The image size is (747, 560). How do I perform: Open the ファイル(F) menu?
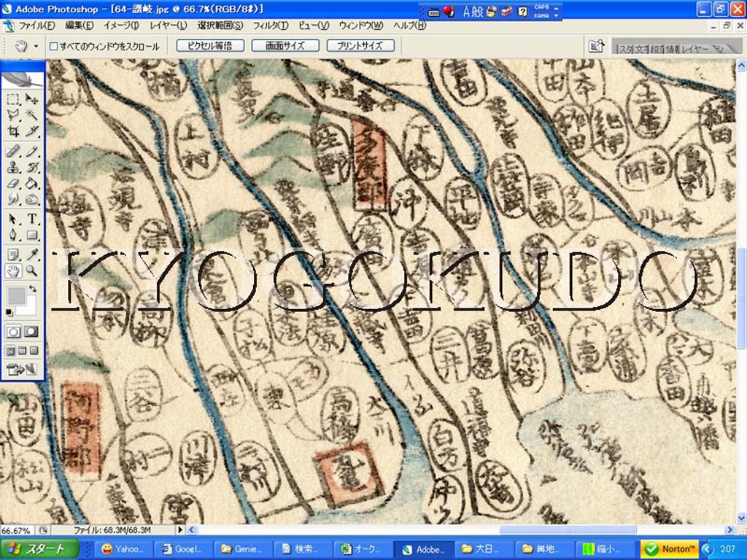(36, 26)
